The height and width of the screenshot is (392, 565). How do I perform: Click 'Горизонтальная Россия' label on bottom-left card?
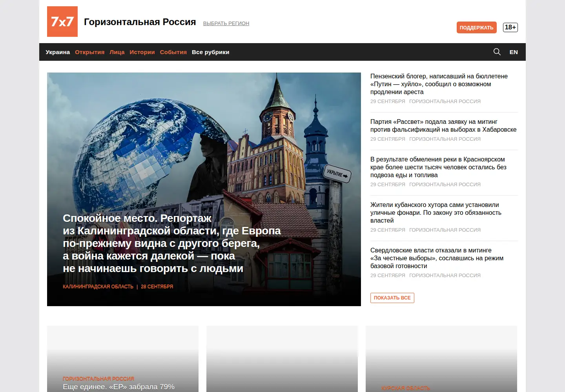(98, 379)
